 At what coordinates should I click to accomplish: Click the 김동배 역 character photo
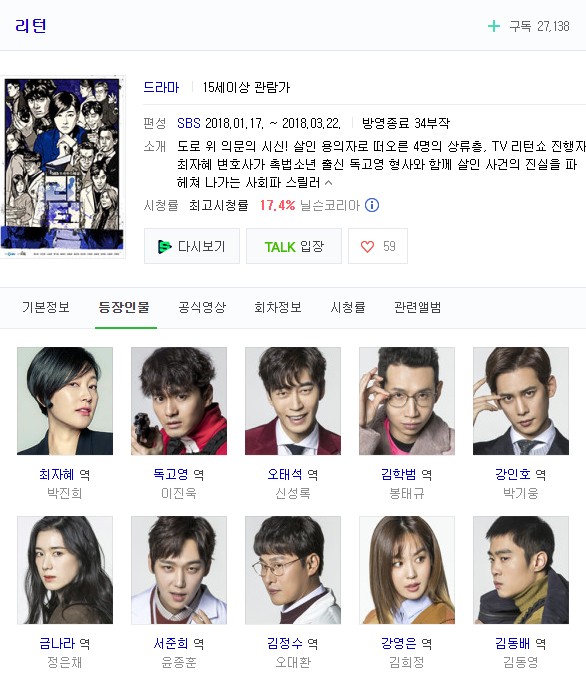tap(521, 570)
